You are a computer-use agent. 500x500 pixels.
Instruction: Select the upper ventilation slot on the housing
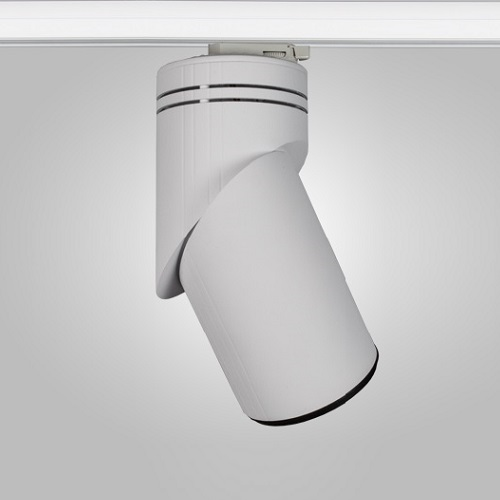pos(232,89)
